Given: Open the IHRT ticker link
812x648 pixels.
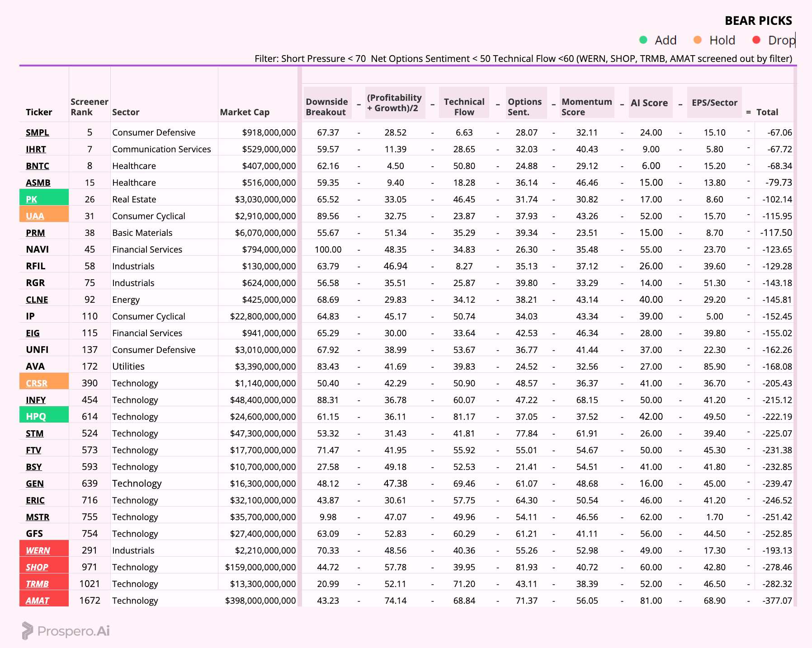Looking at the screenshot, I should pyautogui.click(x=36, y=149).
